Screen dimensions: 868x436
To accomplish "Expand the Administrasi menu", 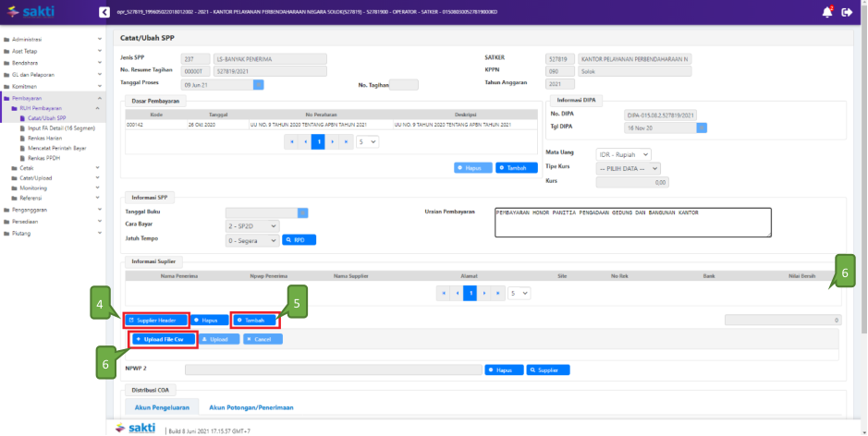I will coord(53,40).
